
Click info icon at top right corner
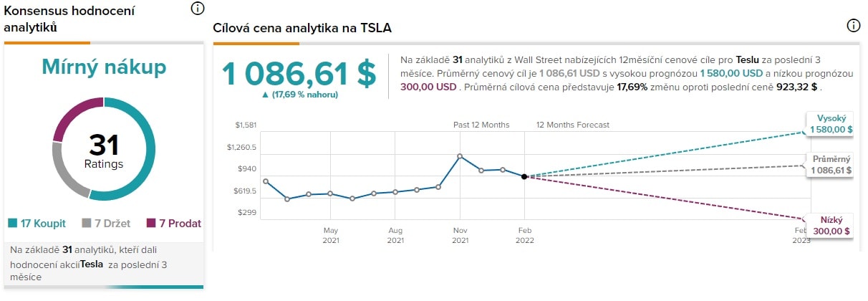[x=853, y=26]
